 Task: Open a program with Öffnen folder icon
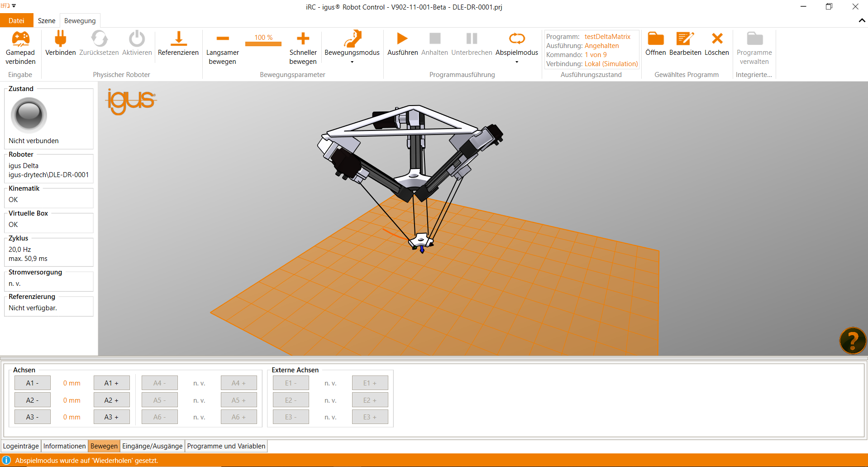coord(655,39)
